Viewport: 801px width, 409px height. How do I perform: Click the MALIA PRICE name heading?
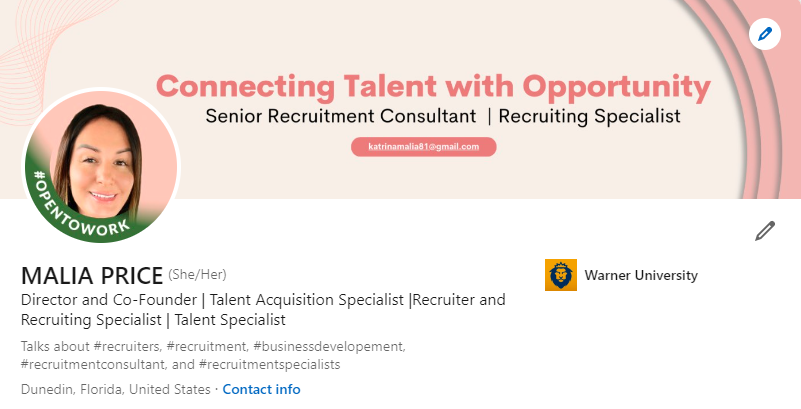pyautogui.click(x=91, y=276)
